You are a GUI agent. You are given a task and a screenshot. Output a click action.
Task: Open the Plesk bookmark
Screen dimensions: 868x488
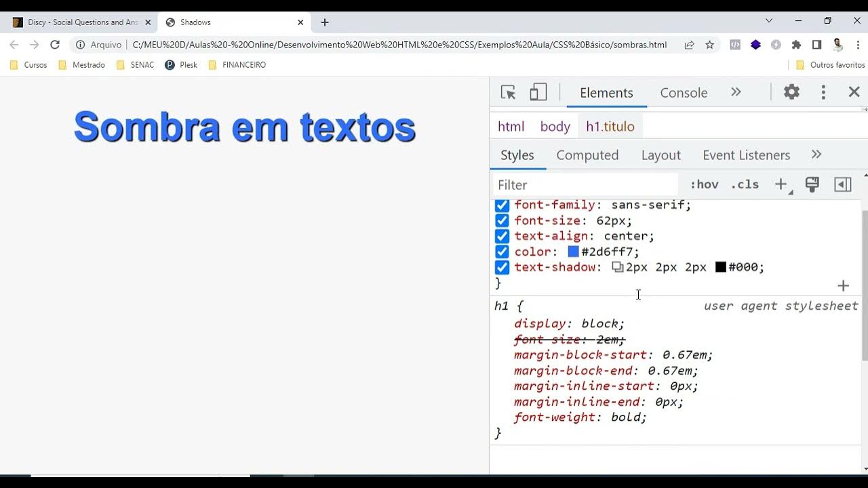pyautogui.click(x=181, y=65)
